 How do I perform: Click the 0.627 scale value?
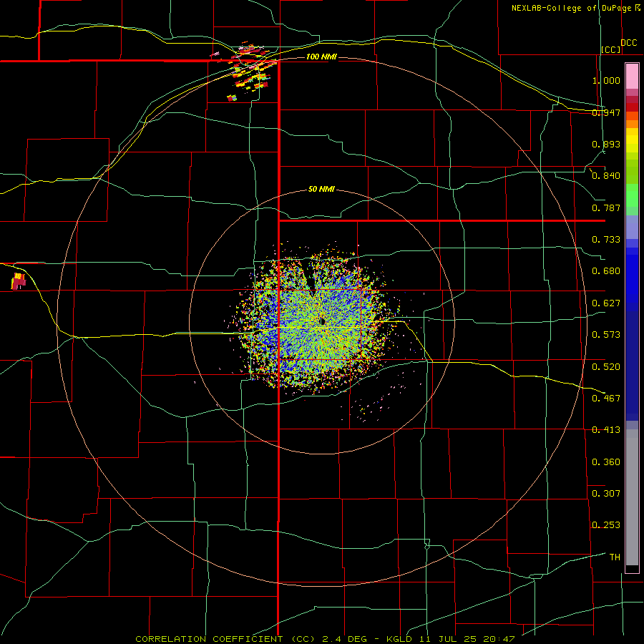606,303
